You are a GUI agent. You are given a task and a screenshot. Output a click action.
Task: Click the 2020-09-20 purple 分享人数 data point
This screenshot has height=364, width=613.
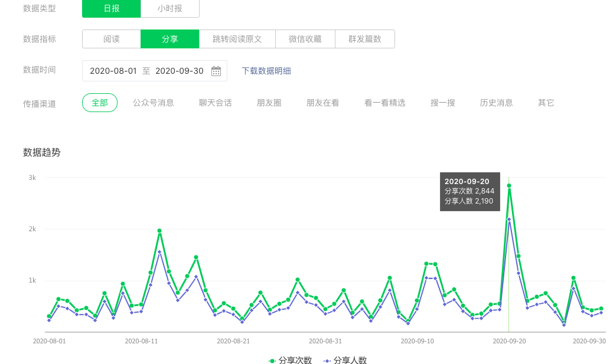tap(509, 219)
